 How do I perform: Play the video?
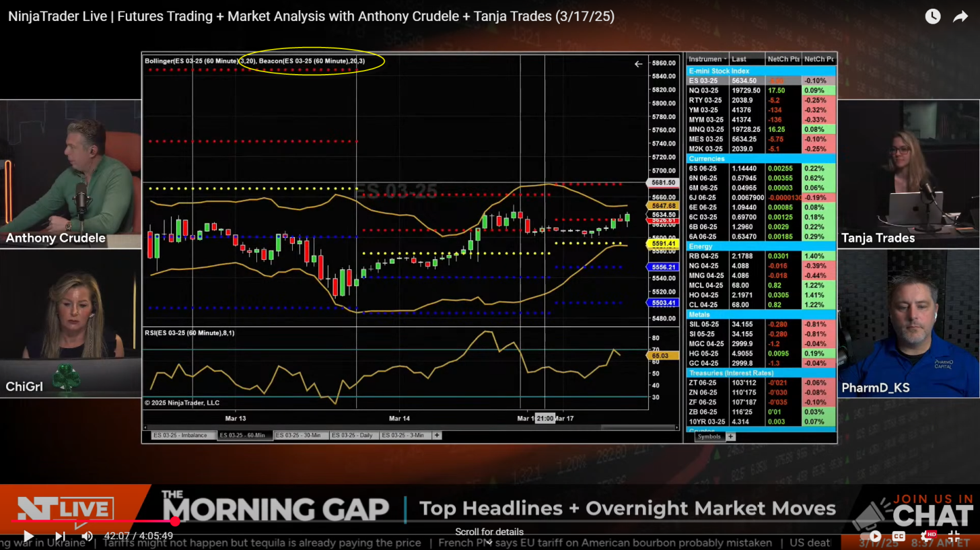[28, 536]
